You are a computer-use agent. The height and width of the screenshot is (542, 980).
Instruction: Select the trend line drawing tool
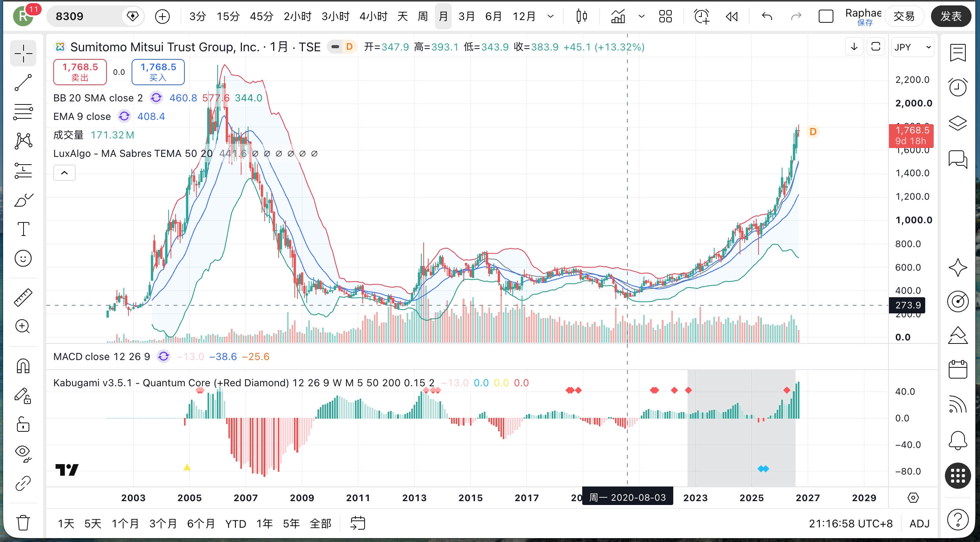pyautogui.click(x=23, y=82)
